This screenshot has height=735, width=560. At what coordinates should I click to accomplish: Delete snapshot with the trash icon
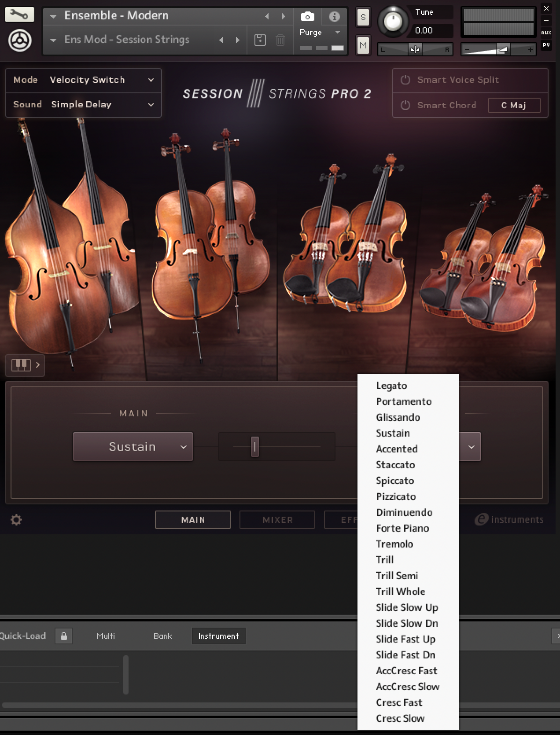click(x=280, y=40)
